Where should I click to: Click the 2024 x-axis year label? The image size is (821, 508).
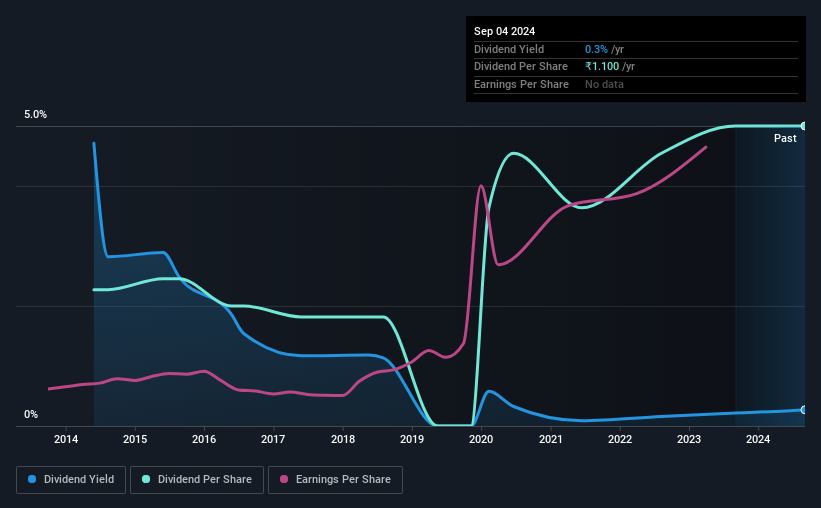(758, 439)
